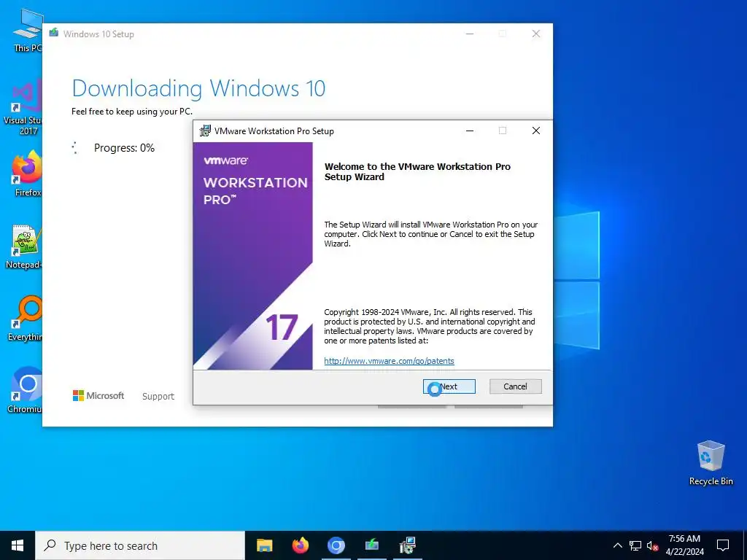Select the Chromium desktop shortcut
Image resolution: width=747 pixels, height=560 pixels.
coord(25,389)
